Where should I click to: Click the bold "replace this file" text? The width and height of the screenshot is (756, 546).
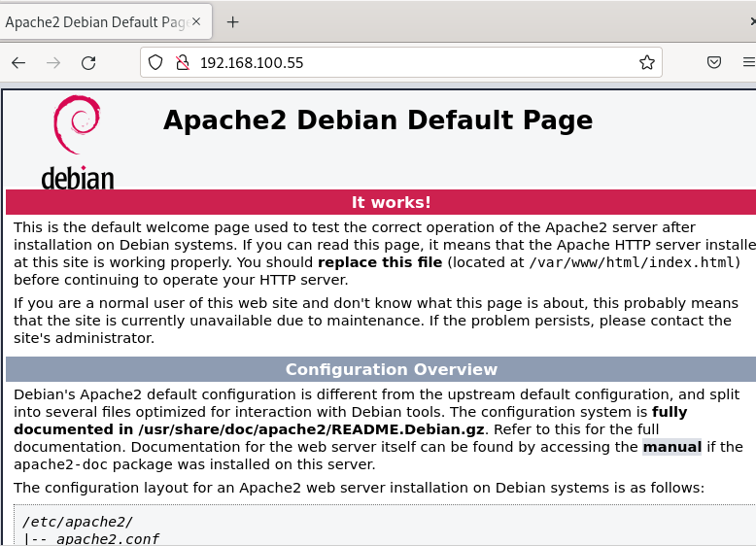[x=379, y=262]
